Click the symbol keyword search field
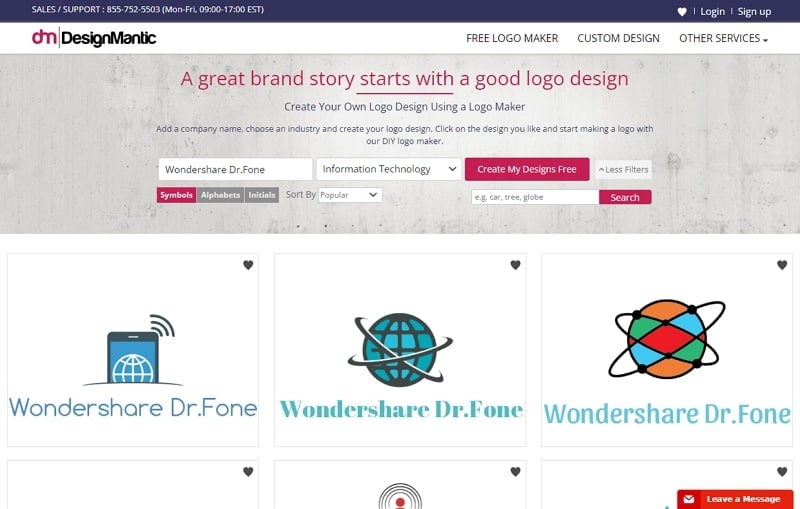 click(x=535, y=197)
